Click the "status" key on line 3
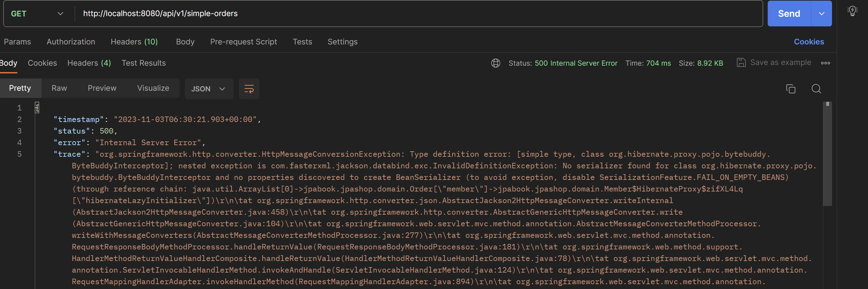This screenshot has height=289, width=868. tap(72, 131)
